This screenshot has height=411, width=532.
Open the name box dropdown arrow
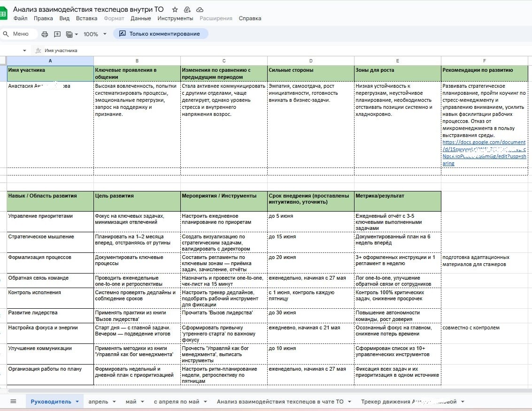[x=24, y=50]
